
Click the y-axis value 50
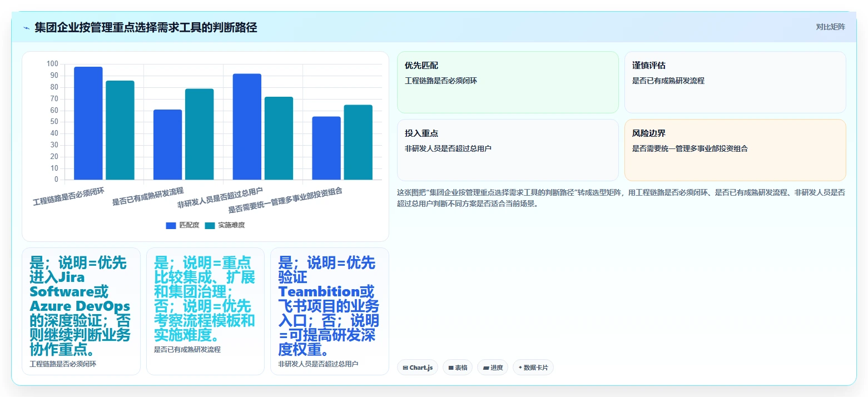tap(54, 122)
